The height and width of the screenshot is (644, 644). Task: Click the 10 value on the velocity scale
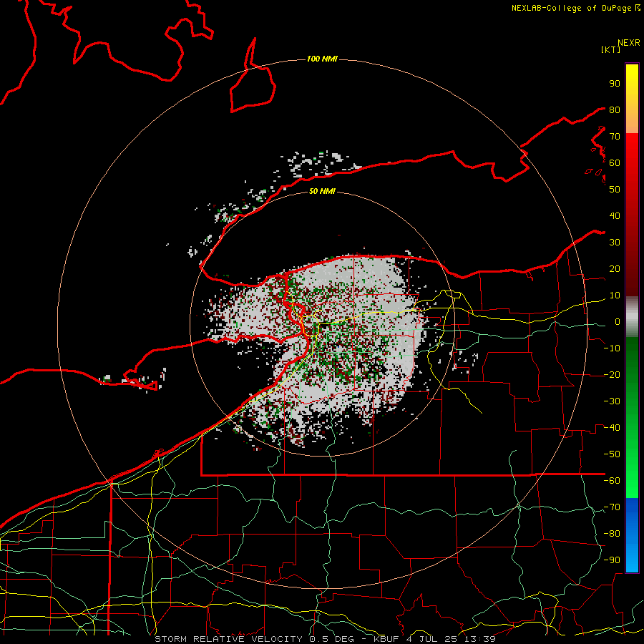point(615,296)
